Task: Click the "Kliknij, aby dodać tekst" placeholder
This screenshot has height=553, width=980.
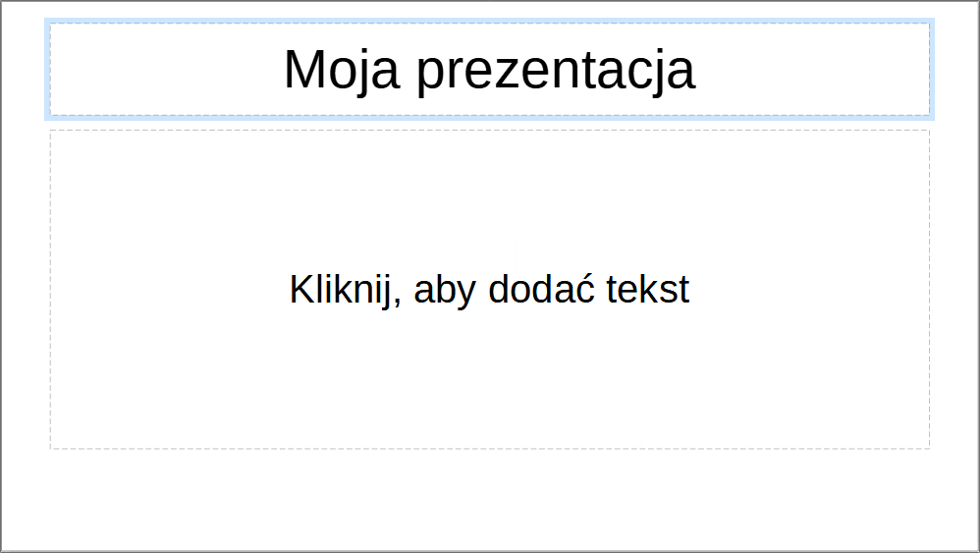Action: (x=489, y=290)
